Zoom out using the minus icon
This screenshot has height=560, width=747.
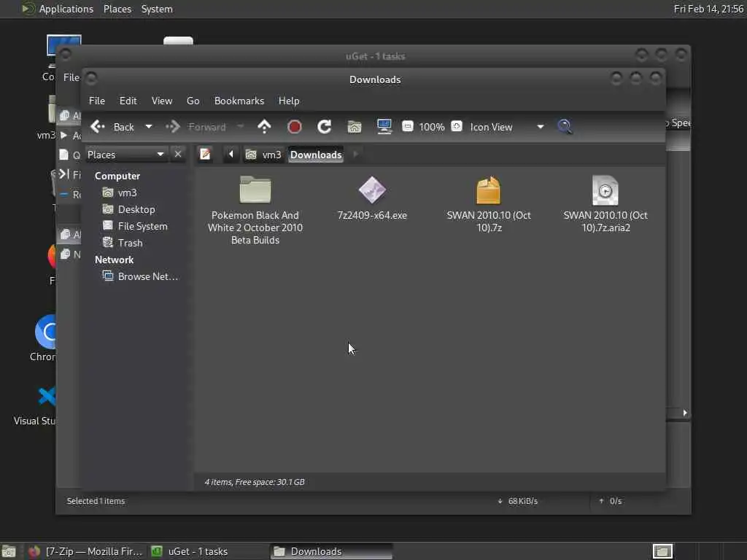tap(407, 126)
